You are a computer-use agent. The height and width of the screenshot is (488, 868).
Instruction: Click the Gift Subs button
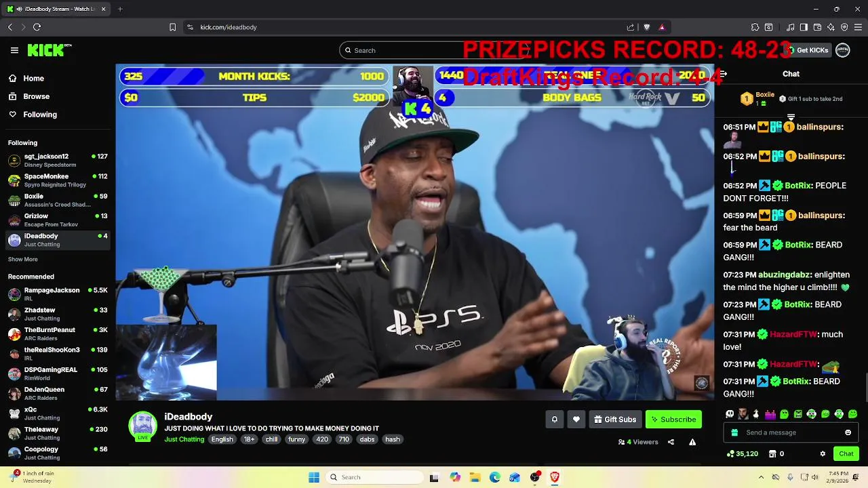[x=615, y=420]
